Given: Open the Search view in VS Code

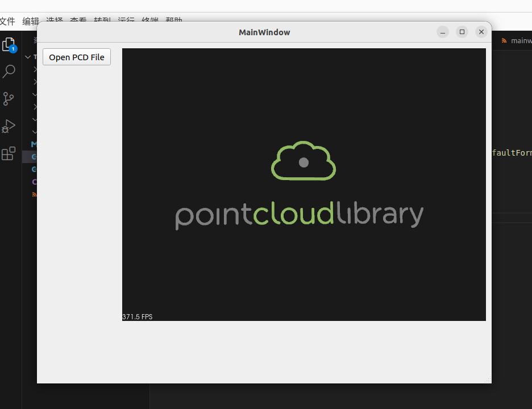Looking at the screenshot, I should coord(9,72).
